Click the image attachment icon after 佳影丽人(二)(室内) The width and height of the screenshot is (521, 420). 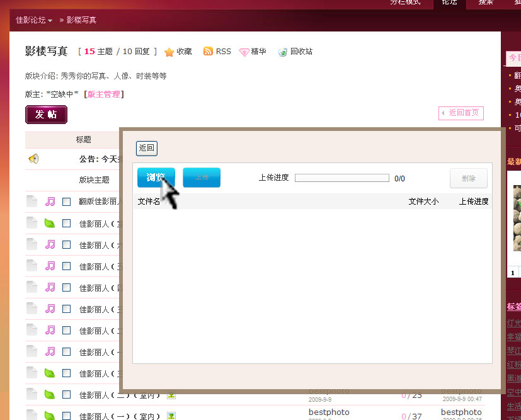click(171, 395)
